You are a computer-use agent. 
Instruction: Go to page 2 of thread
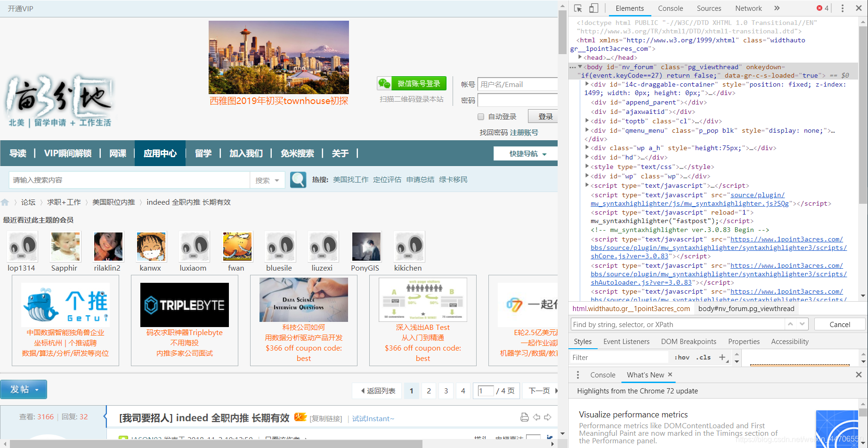tap(429, 391)
